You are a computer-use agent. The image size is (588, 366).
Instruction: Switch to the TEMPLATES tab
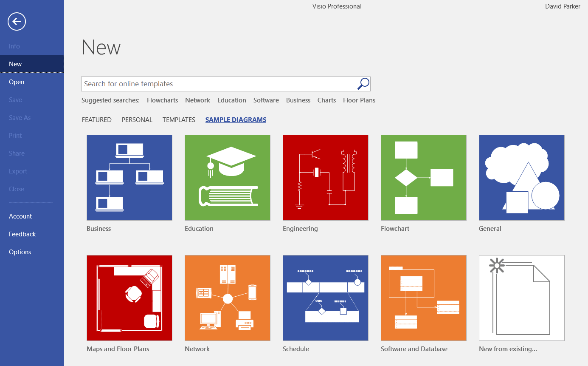(x=179, y=119)
